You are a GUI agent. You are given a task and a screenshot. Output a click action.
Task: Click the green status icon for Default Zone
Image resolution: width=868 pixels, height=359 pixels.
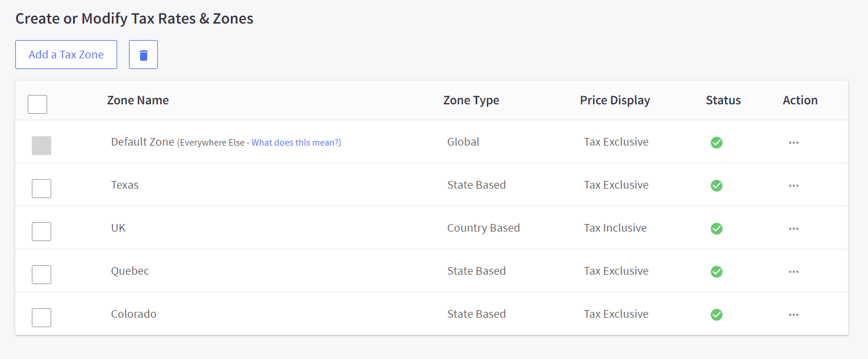tap(716, 142)
